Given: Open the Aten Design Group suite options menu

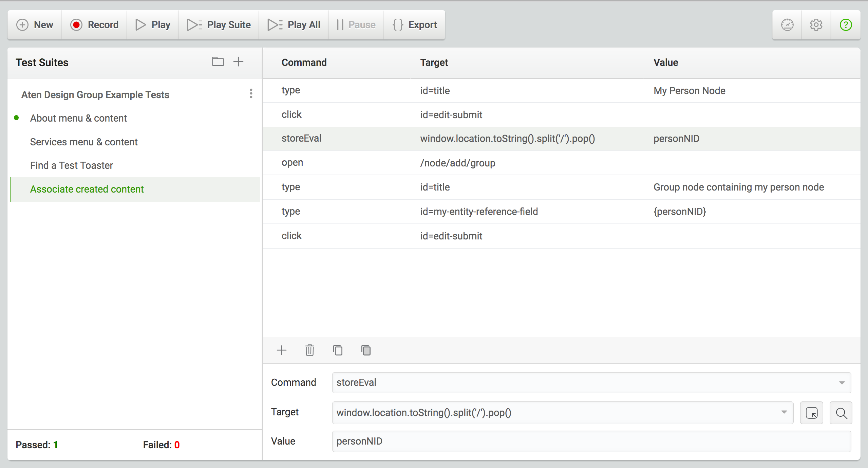Looking at the screenshot, I should coord(251,94).
